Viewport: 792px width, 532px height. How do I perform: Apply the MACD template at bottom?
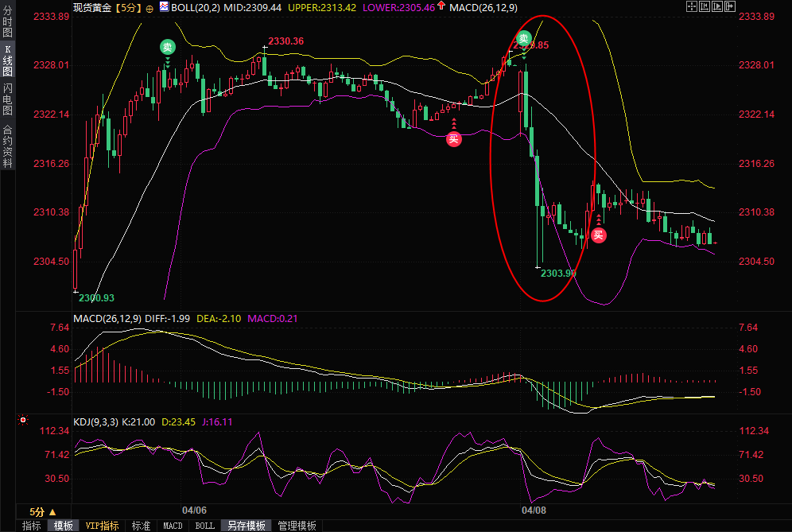coord(173,526)
